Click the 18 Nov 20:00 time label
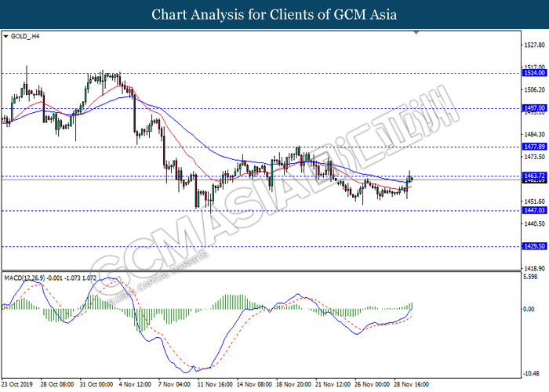The width and height of the screenshot is (549, 392). tap(293, 384)
